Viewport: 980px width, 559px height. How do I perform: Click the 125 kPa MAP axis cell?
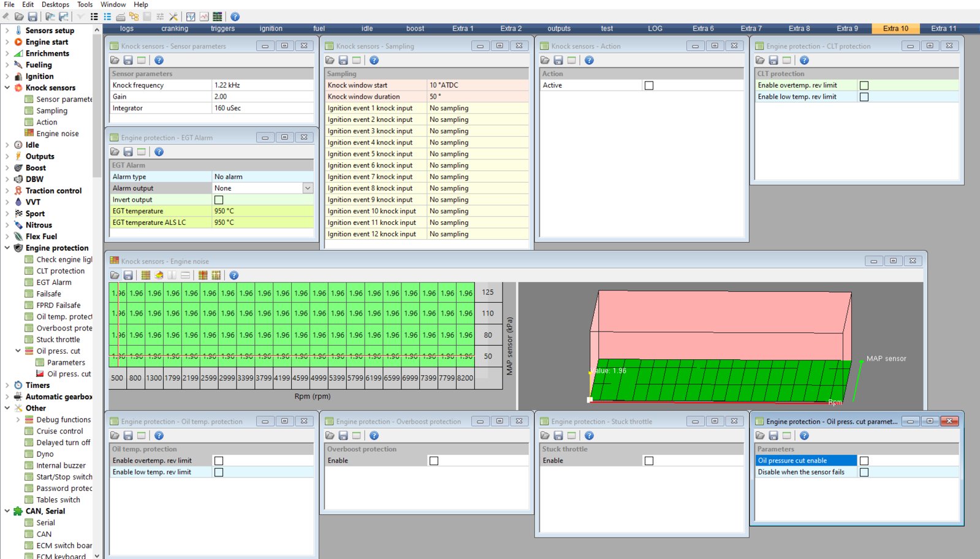pyautogui.click(x=488, y=292)
